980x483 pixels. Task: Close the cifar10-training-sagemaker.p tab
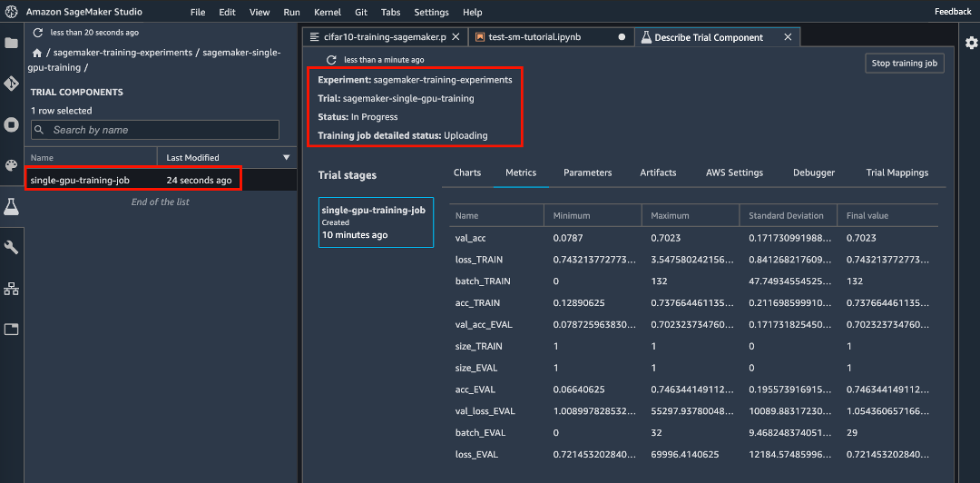tap(456, 37)
